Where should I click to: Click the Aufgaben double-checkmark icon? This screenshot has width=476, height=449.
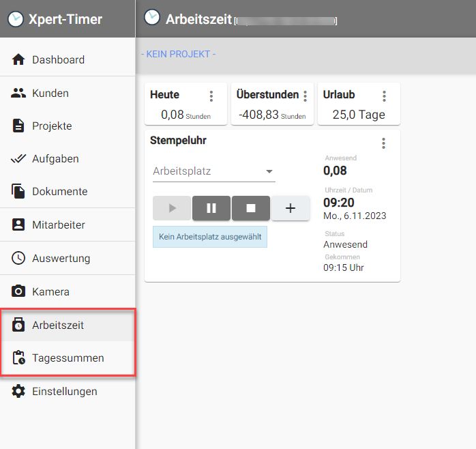pyautogui.click(x=18, y=158)
